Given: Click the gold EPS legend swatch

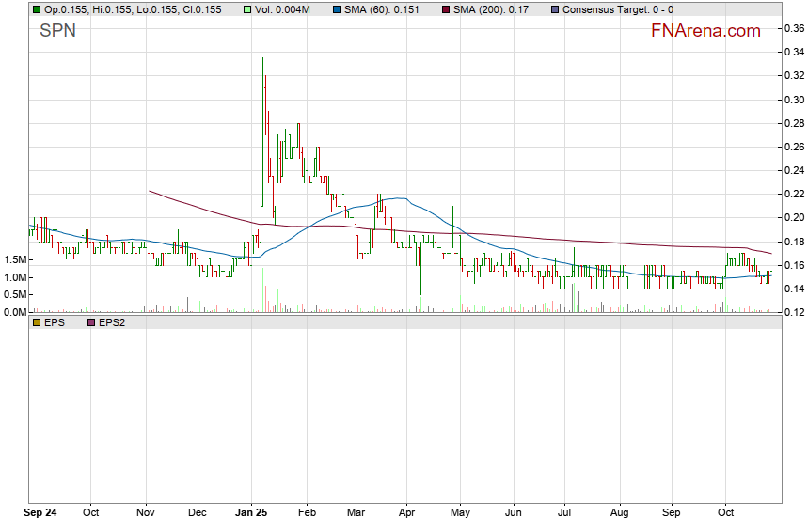Looking at the screenshot, I should 37,321.
